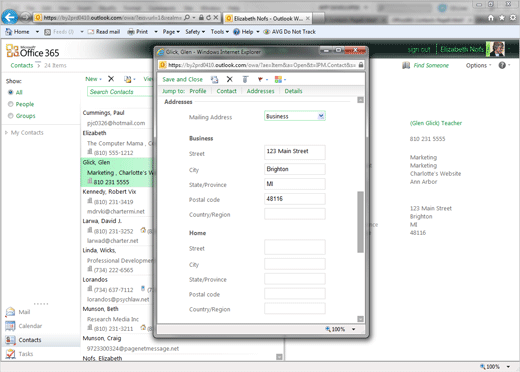The image size is (520, 372).
Task: Select the Groups radio button
Action: pos(11,116)
